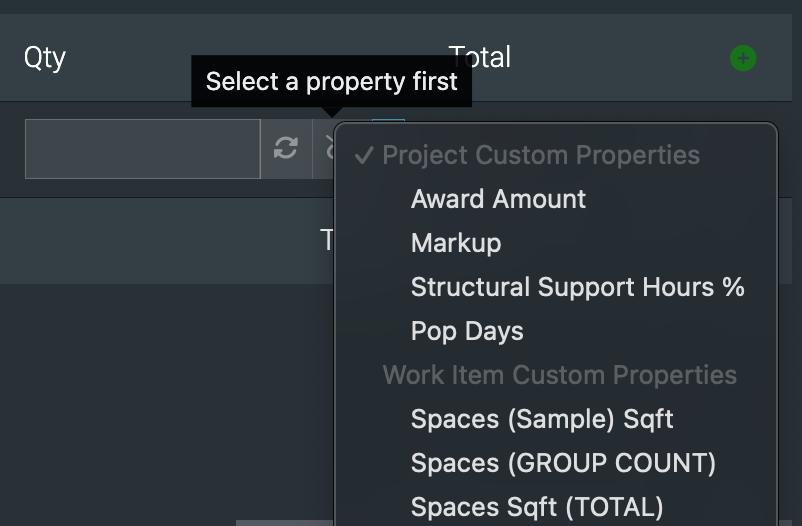Focus the empty Qty input field
The image size is (802, 526).
[x=143, y=149]
